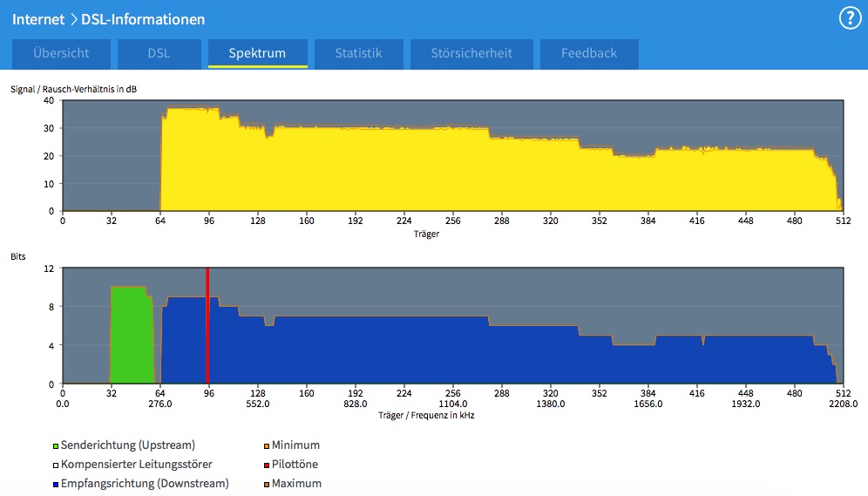Click the red pilot tone marker in Bits chart
The height and width of the screenshot is (496, 868).
(x=207, y=325)
